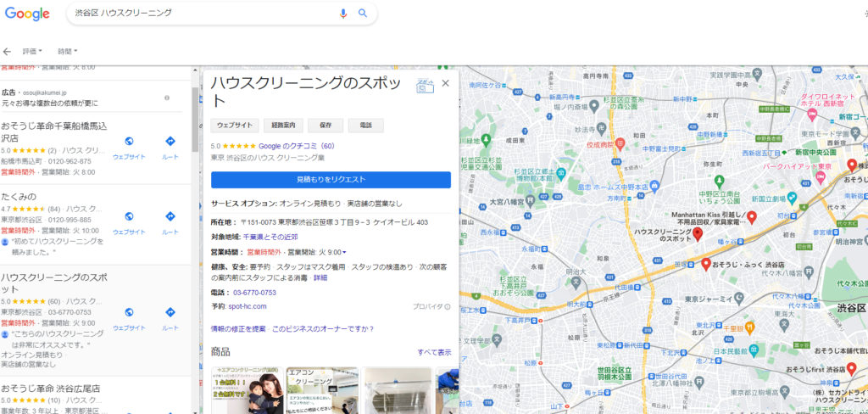This screenshot has width=868, height=414.
Task: Click the 保存 save button
Action: click(325, 126)
